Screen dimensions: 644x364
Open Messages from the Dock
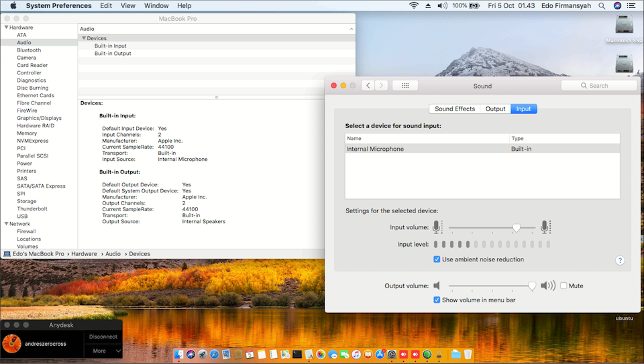(x=333, y=354)
